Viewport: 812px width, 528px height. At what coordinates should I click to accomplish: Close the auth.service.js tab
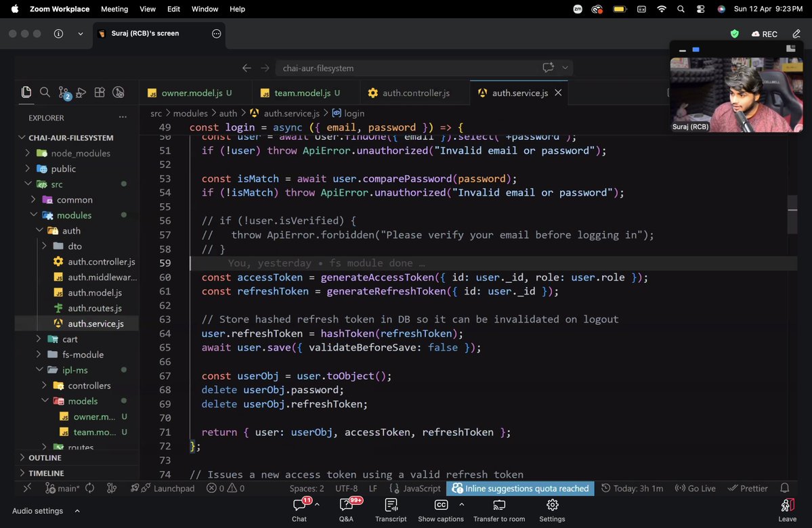(x=558, y=93)
